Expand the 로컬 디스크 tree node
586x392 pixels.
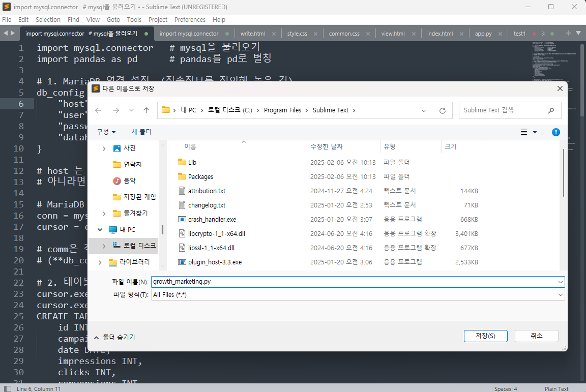(x=104, y=246)
